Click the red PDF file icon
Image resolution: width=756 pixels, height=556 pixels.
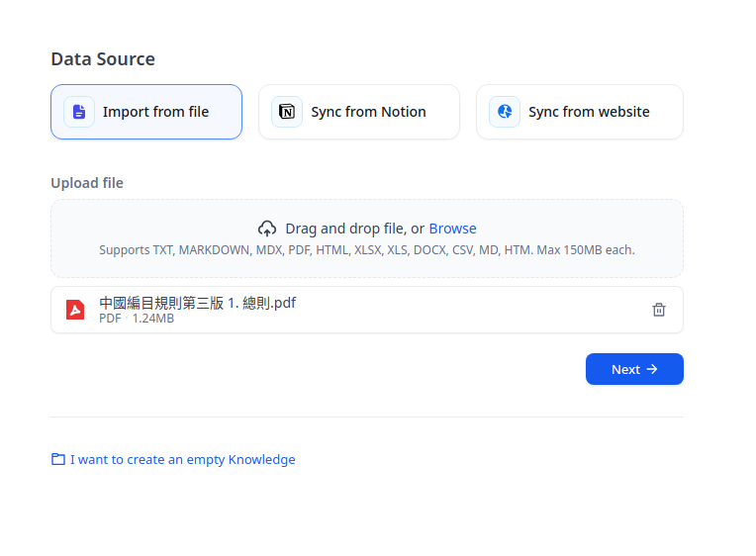75,310
